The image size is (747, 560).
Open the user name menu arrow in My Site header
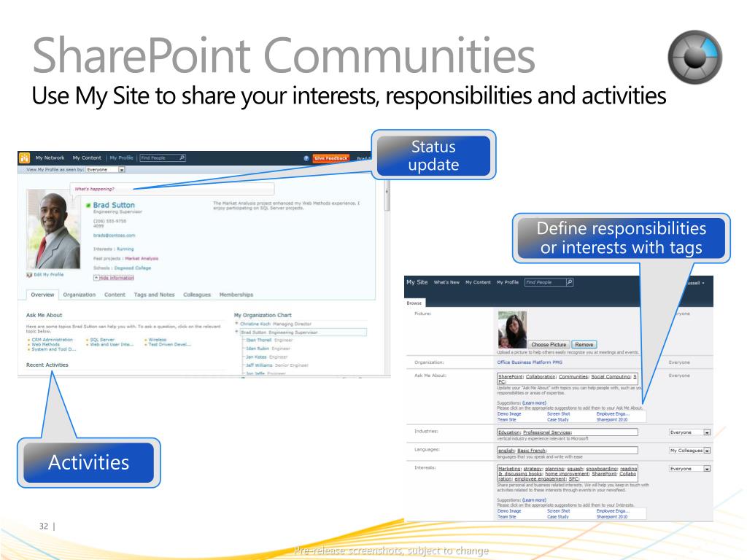(x=703, y=283)
